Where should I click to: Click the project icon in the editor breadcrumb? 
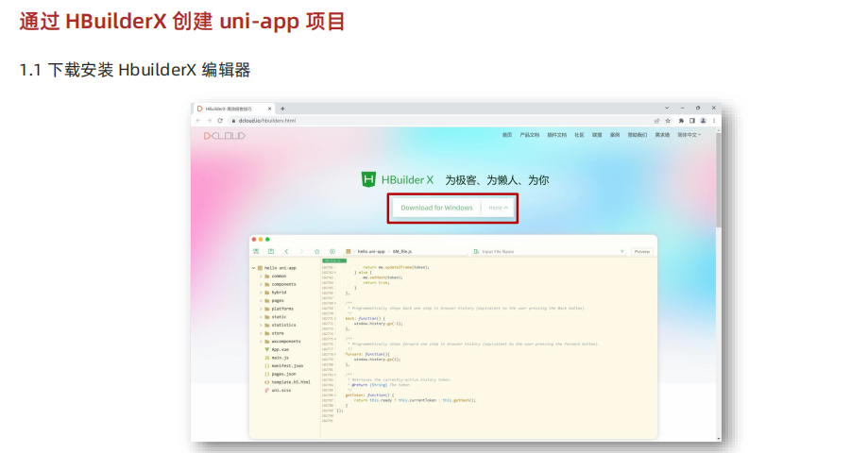tap(349, 252)
